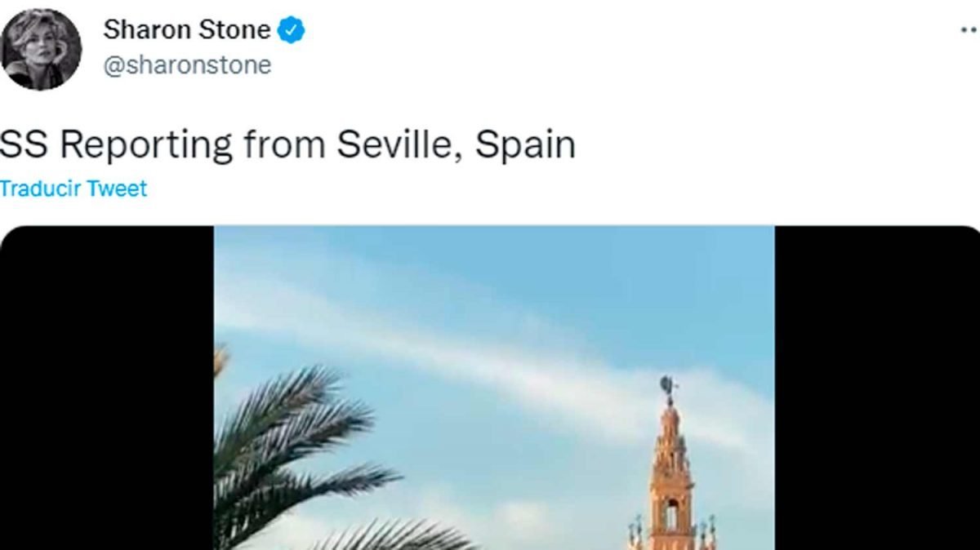
Task: Click the word "Spain" in the tweet
Action: point(525,145)
